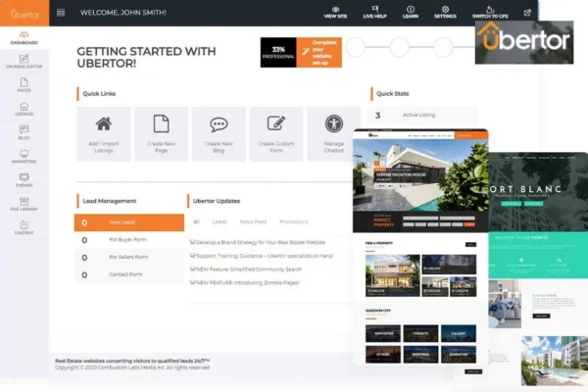Click the 33% Professional progress badge
The height and width of the screenshot is (392, 588).
coord(278,53)
